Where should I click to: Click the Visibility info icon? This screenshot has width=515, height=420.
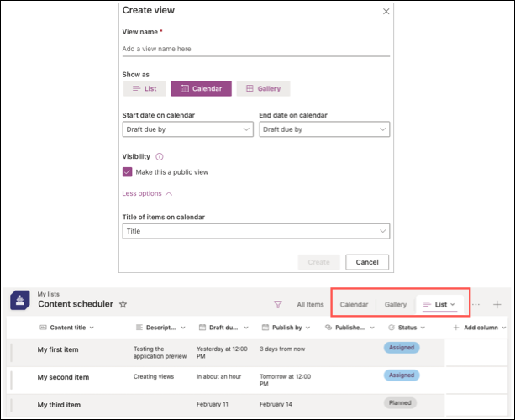click(x=160, y=156)
